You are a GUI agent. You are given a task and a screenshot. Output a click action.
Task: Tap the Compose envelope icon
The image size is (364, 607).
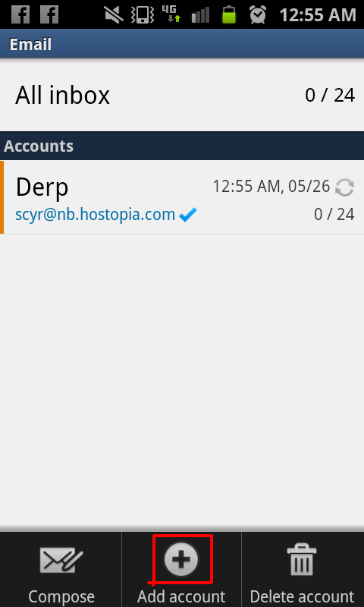[x=61, y=560]
